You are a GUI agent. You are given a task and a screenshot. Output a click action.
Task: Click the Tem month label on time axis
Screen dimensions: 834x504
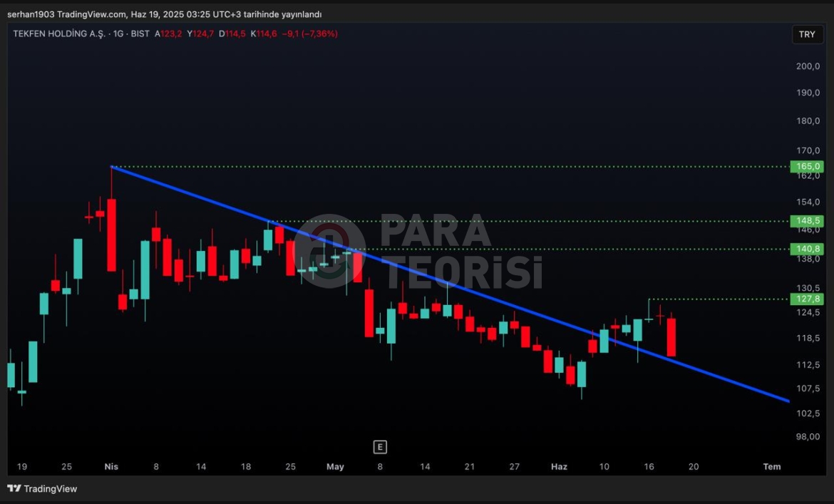pos(772,466)
